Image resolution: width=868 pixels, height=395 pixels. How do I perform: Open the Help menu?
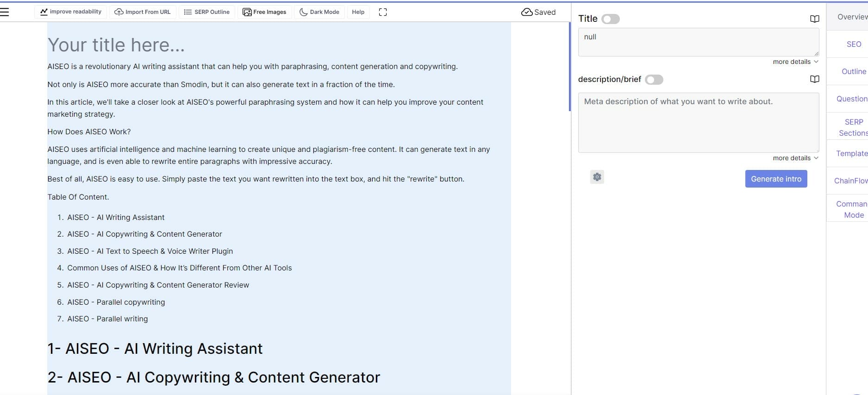[358, 12]
